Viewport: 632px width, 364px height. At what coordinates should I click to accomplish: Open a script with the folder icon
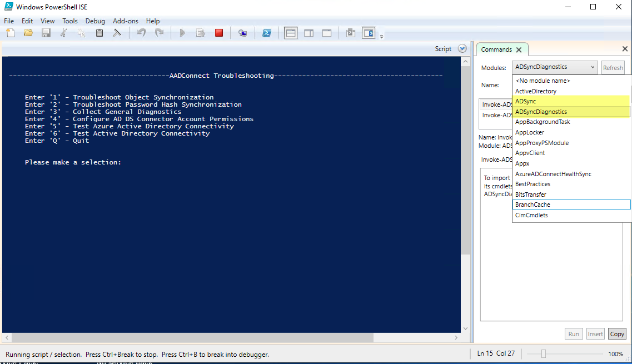coord(28,33)
